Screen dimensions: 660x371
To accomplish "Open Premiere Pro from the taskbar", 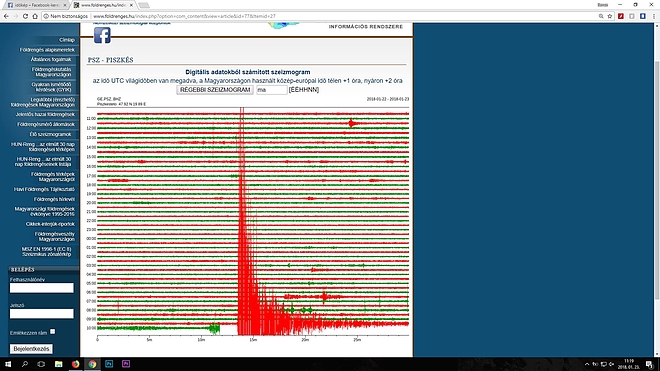I will point(126,364).
